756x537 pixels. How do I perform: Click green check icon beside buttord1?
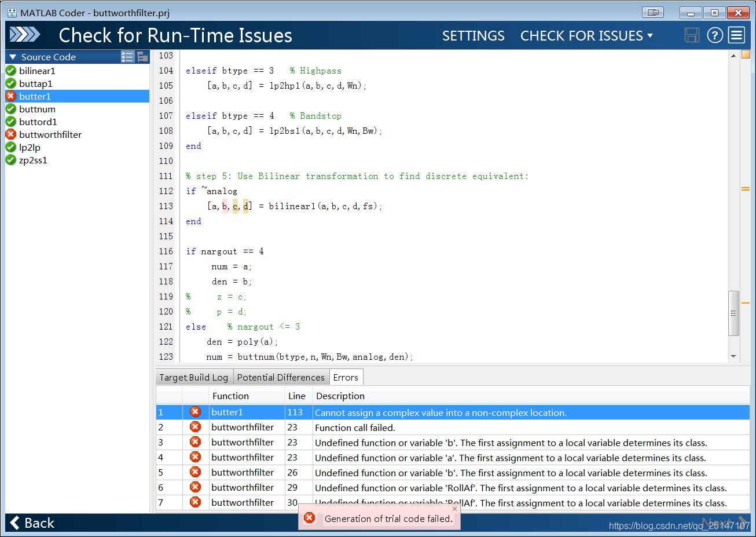10,122
